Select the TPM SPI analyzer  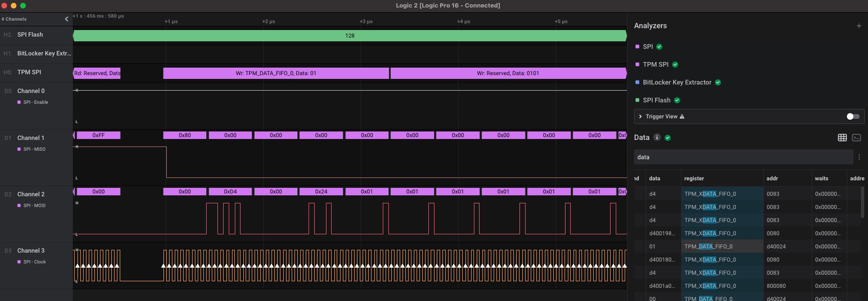point(655,64)
